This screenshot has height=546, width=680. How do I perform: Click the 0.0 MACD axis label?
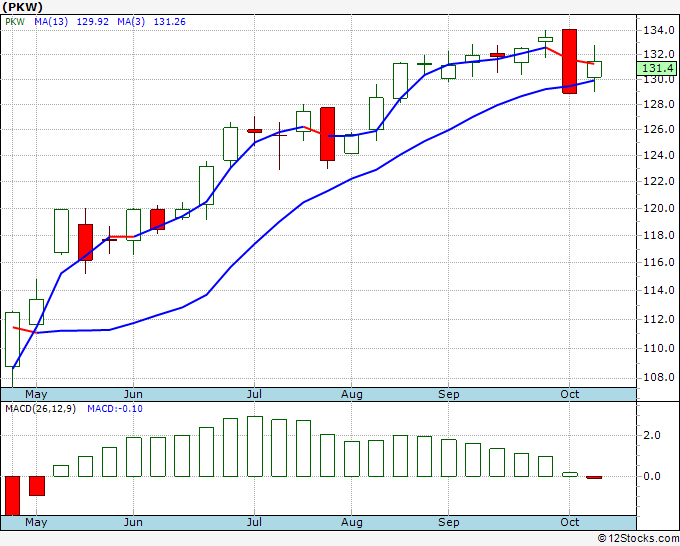[652, 476]
